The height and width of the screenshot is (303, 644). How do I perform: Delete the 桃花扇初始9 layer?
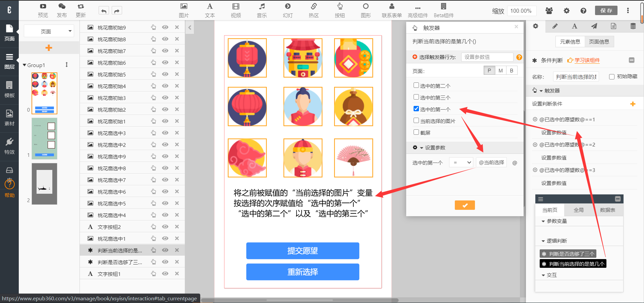[x=177, y=27]
